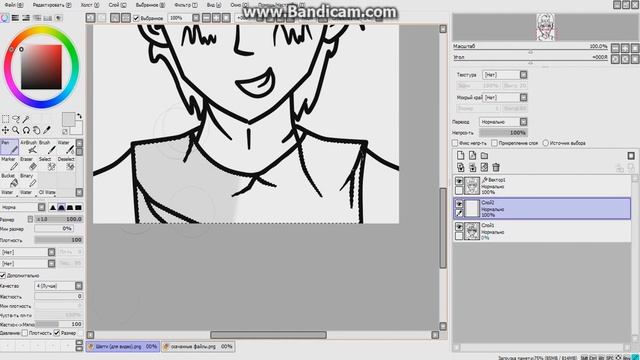Select the Слой1 layer row
The height and width of the screenshot is (360, 640).
(542, 231)
